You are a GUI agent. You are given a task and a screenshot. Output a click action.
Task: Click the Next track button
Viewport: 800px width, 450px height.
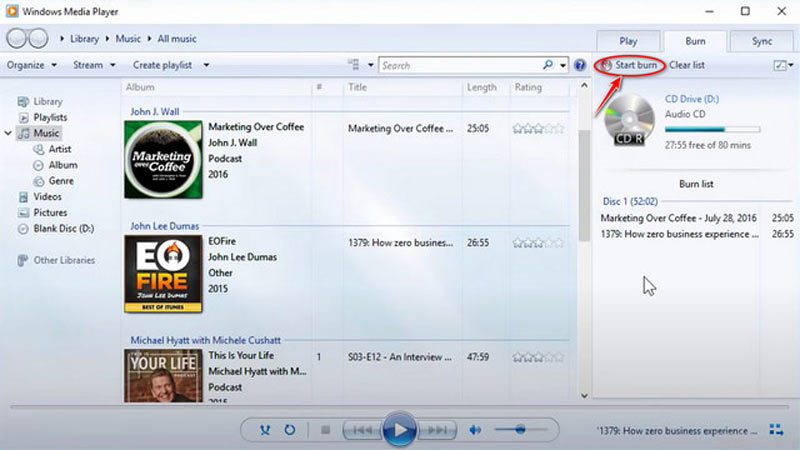437,430
